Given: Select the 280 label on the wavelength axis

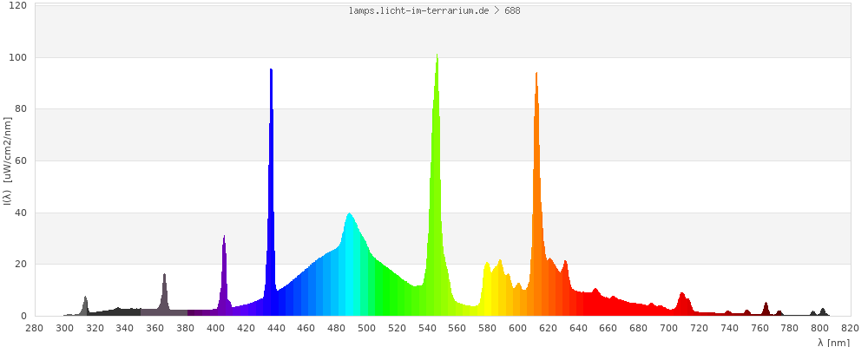Looking at the screenshot, I should tap(34, 328).
